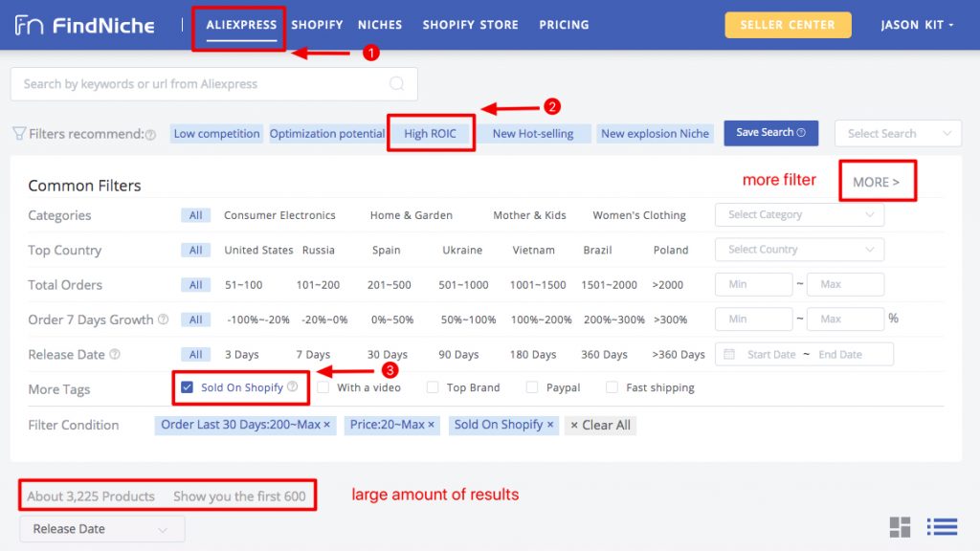Go to the Shopify tab
Viewport: 980px width, 551px height.
pos(317,25)
